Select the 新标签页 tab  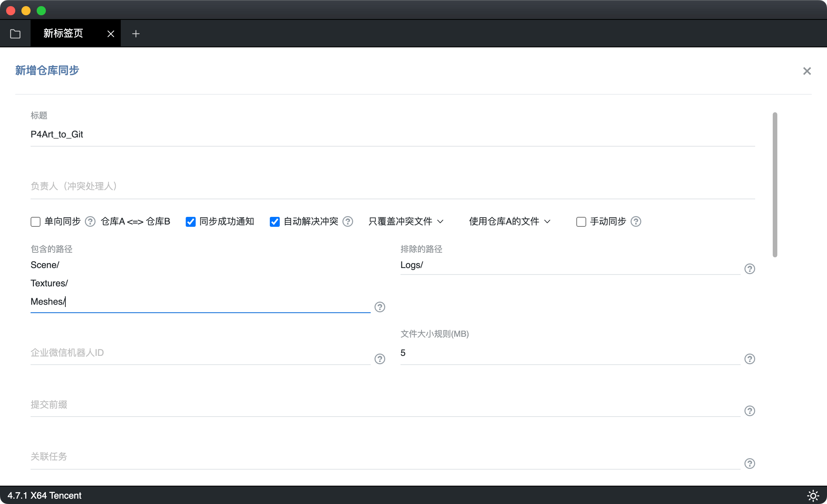pyautogui.click(x=63, y=34)
